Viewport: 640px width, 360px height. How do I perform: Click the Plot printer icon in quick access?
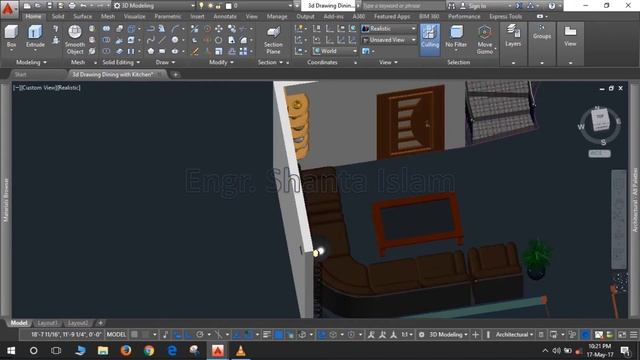[x=72, y=6]
